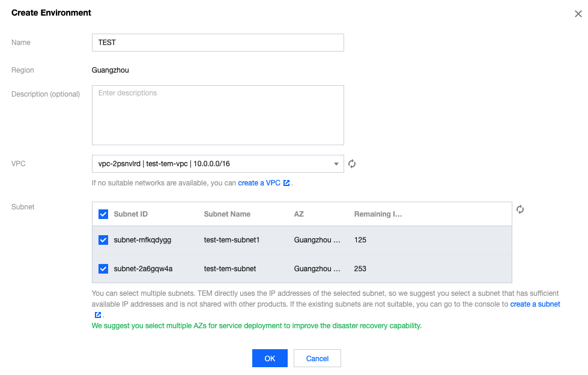
Task: Click external link icon after create a subnet
Action: click(97, 315)
